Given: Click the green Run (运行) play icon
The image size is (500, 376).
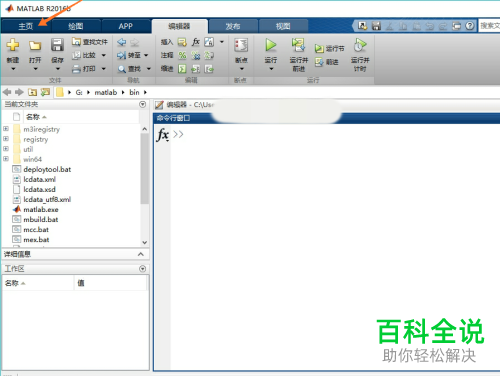Looking at the screenshot, I should click(271, 45).
